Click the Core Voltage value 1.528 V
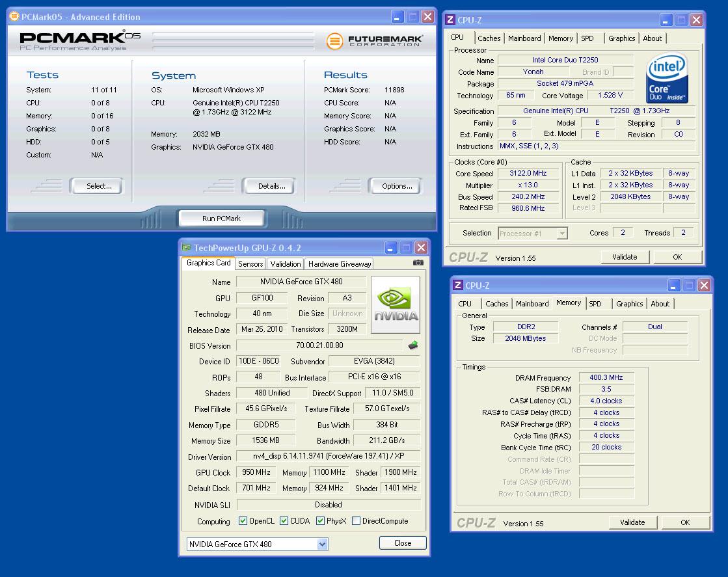Viewport: 728px width, 577px height. pos(610,95)
